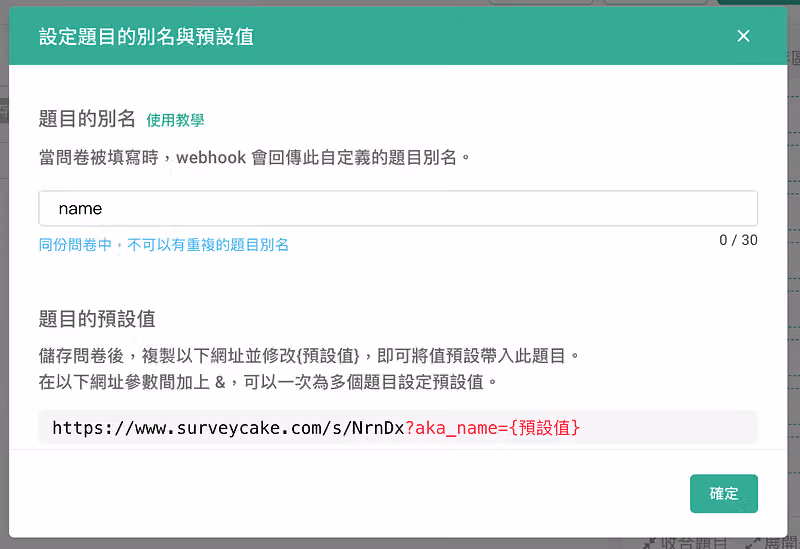Open the 使用教學 tutorial link
The image size is (800, 549).
point(176,120)
